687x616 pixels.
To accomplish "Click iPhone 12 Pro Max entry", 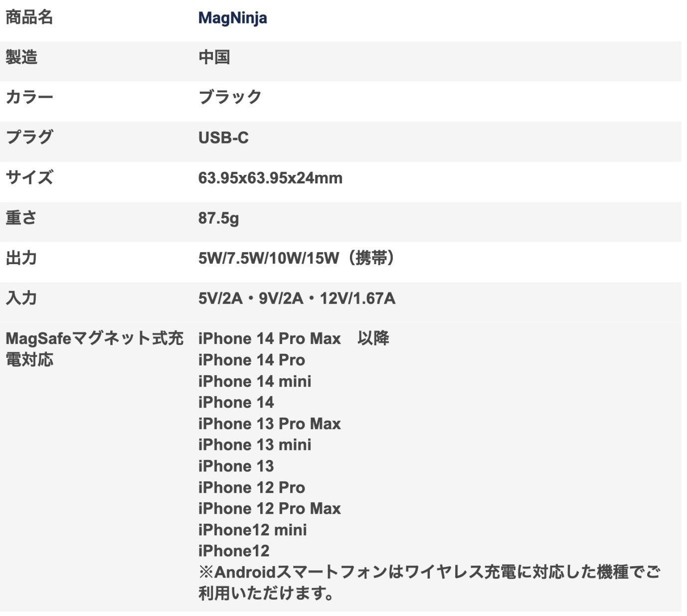I will [269, 509].
